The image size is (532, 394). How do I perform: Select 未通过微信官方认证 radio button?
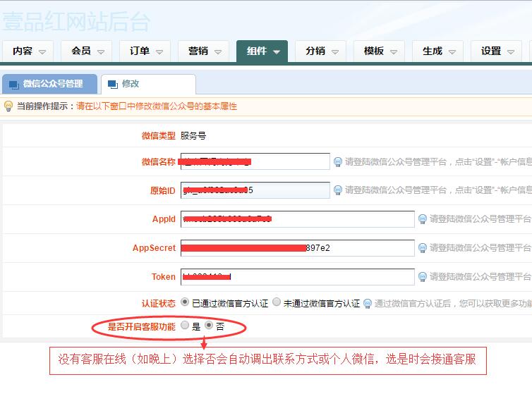[x=277, y=302]
